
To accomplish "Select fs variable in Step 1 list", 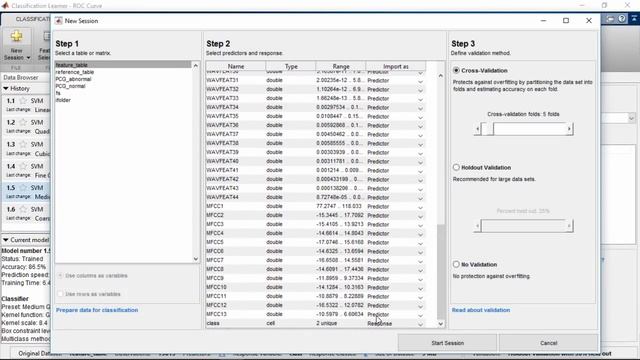I will (x=58, y=93).
